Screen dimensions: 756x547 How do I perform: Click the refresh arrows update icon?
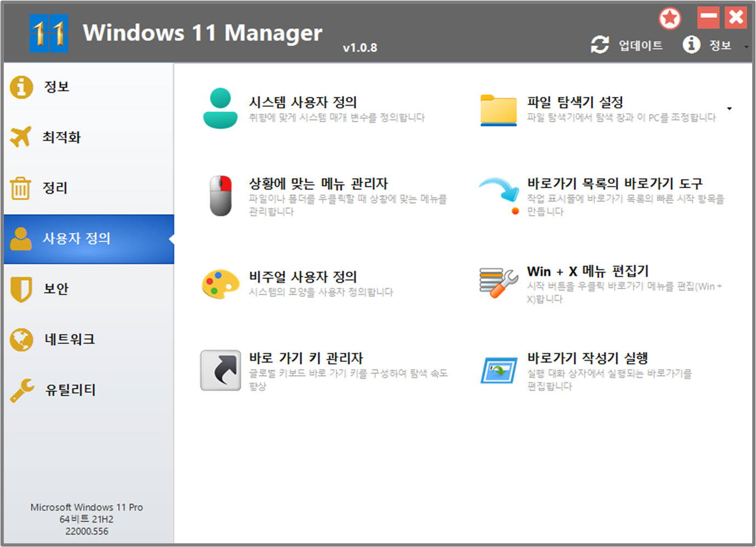(600, 45)
